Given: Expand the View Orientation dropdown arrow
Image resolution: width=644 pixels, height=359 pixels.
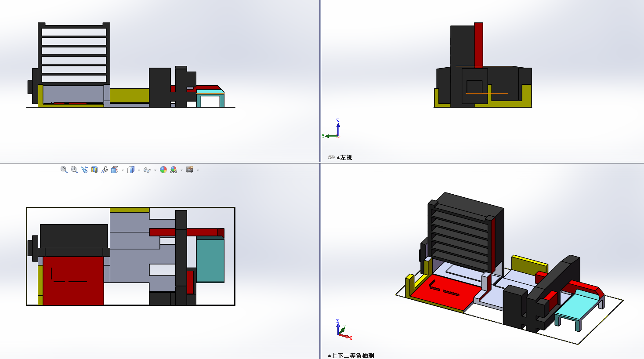Looking at the screenshot, I should pos(123,170).
